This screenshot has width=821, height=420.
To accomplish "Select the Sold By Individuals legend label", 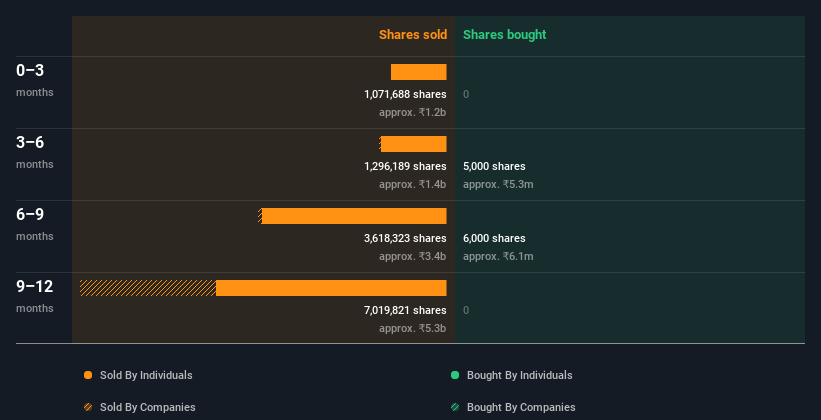I will pyautogui.click(x=146, y=375).
